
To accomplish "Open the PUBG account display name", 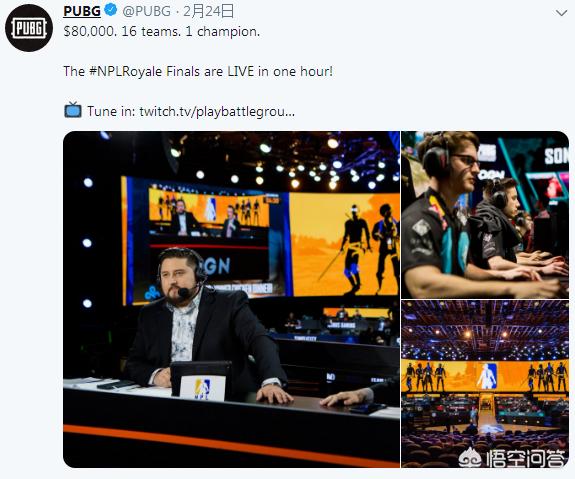I will (82, 11).
